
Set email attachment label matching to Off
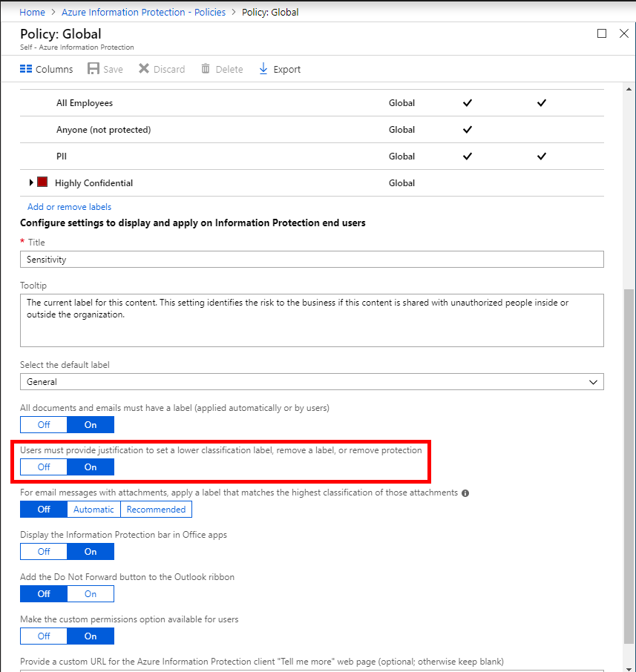(x=44, y=509)
